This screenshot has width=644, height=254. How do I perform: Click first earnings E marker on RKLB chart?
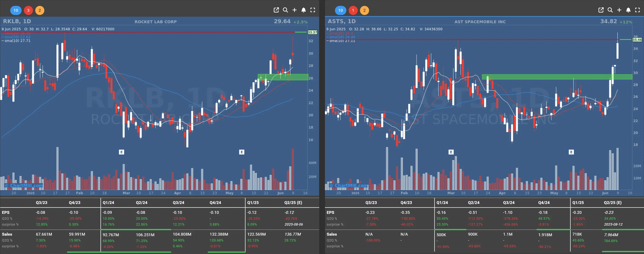point(121,152)
